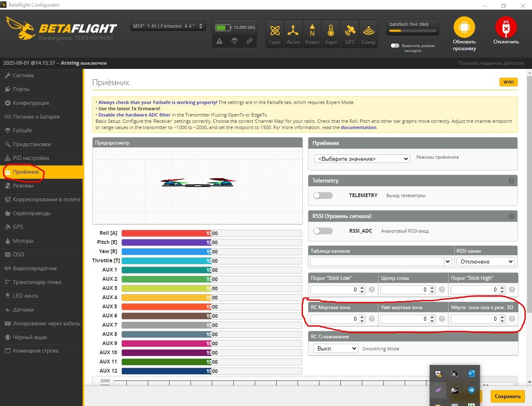This screenshot has width=532, height=406.
Task: Open the Порты tab
Action: (x=41, y=89)
